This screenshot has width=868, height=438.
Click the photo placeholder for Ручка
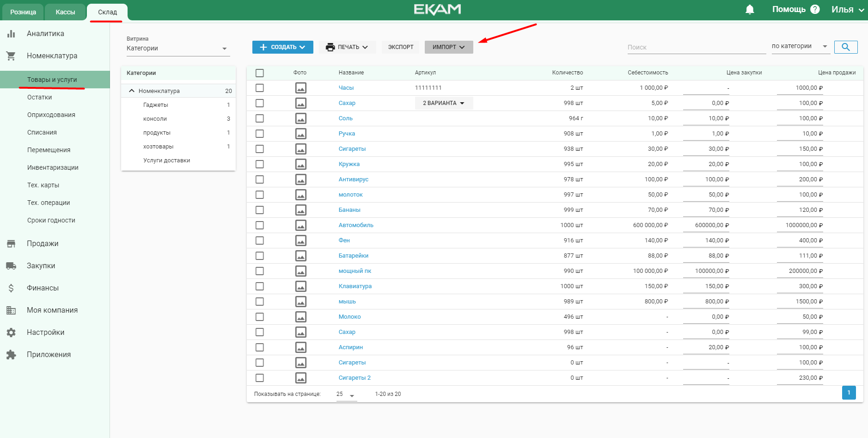pyautogui.click(x=301, y=134)
